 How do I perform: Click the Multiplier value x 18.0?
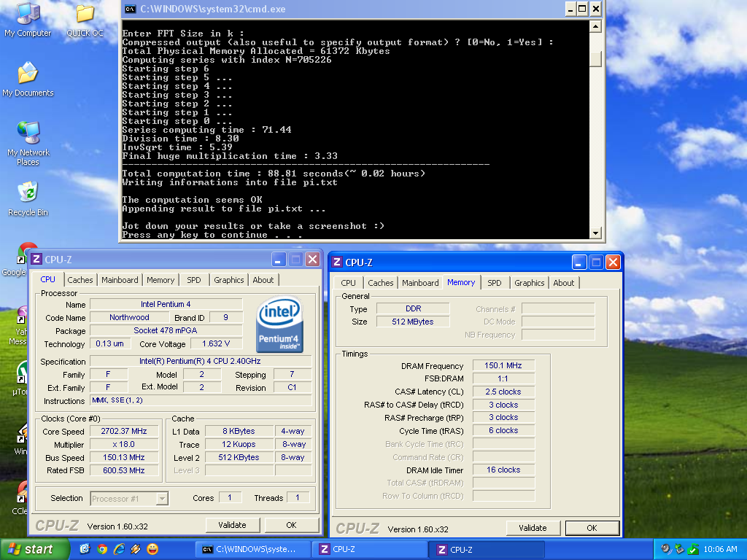(124, 444)
